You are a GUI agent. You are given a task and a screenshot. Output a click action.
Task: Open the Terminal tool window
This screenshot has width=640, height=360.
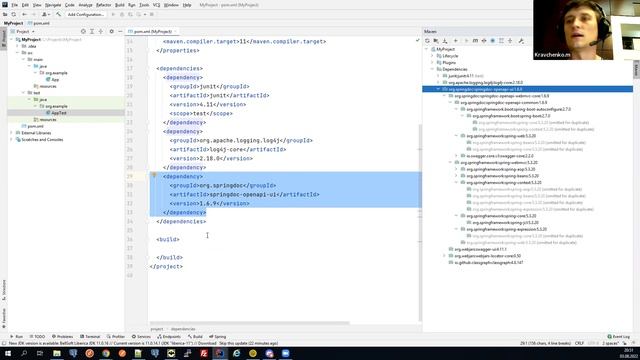point(90,337)
